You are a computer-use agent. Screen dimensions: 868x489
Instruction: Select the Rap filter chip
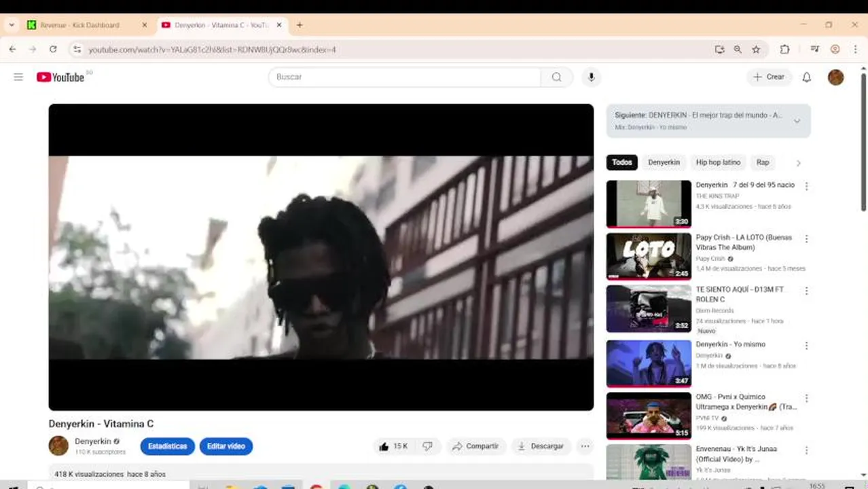[x=763, y=162]
